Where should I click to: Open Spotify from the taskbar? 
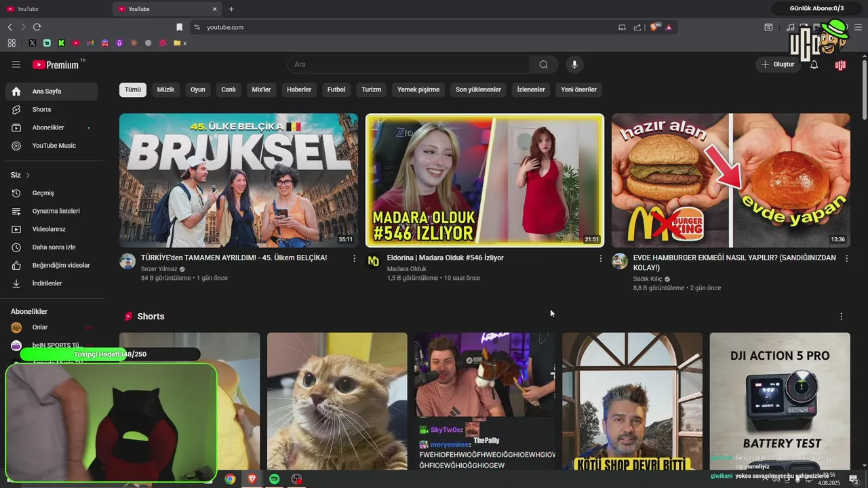pyautogui.click(x=274, y=479)
